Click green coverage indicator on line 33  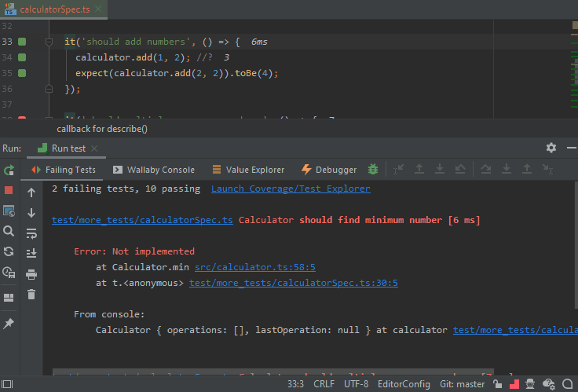pyautogui.click(x=23, y=42)
